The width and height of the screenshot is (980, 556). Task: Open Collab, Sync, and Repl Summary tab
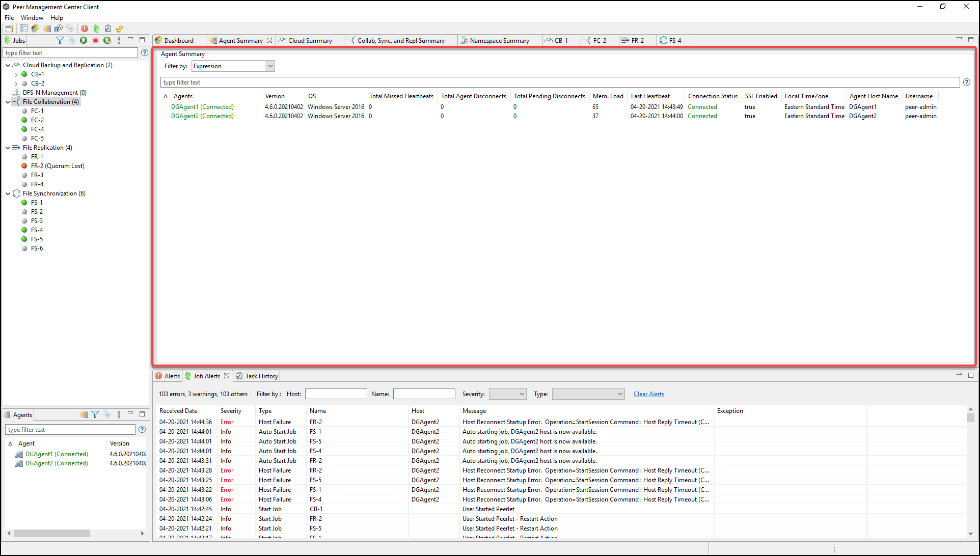401,40
